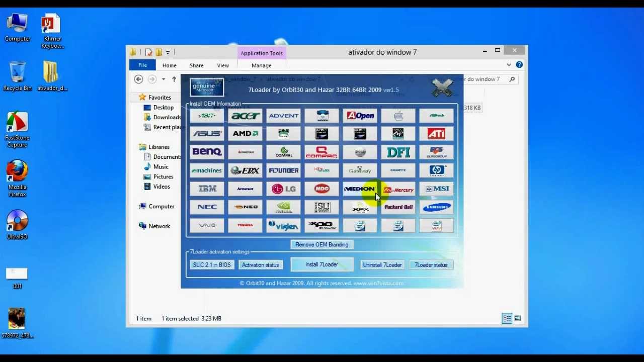This screenshot has height=362, width=644.
Task: Pick the AOpen OEM logo
Action: point(360,116)
